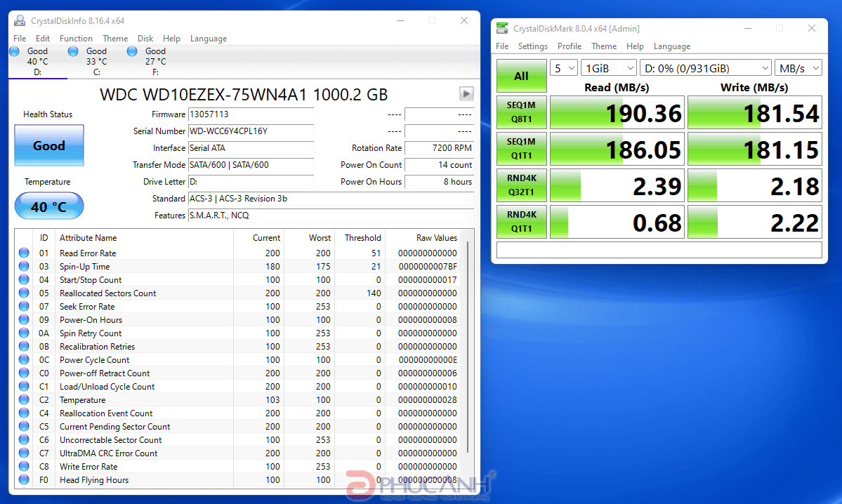
Task: Click the Transfer Mode field SATA/600
Action: click(251, 165)
